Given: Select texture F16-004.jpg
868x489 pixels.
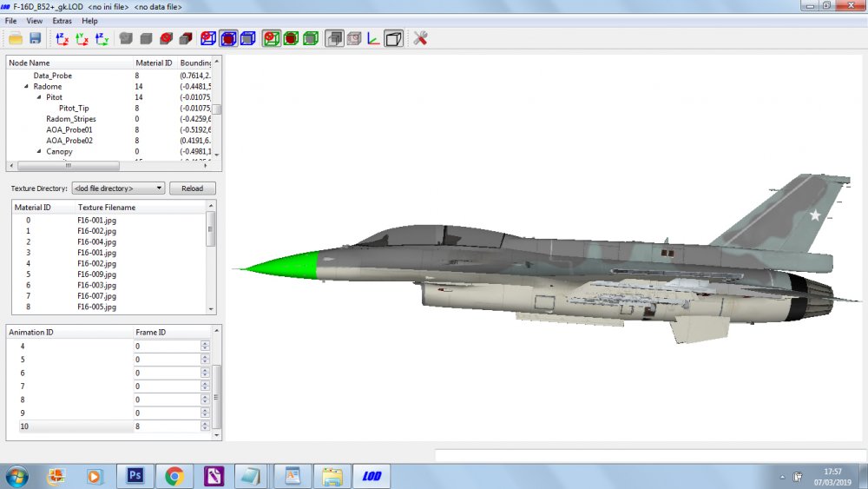Looking at the screenshot, I should 97,242.
